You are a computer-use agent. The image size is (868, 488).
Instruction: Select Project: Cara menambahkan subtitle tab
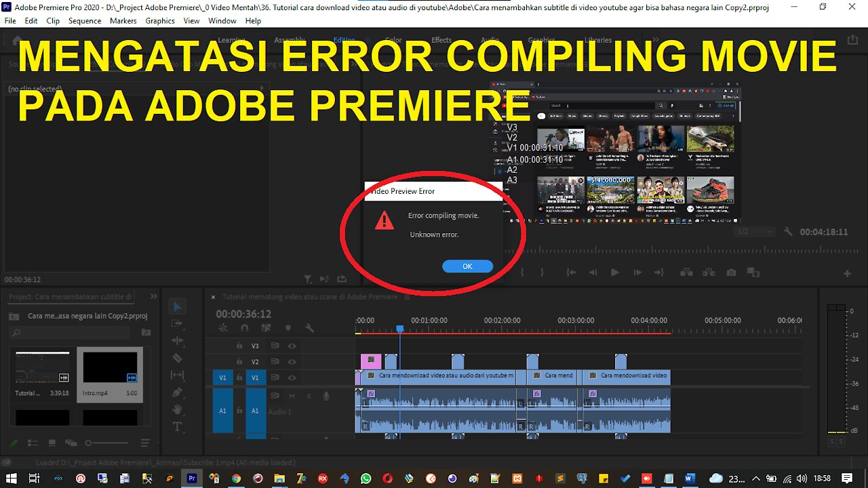[x=71, y=297]
